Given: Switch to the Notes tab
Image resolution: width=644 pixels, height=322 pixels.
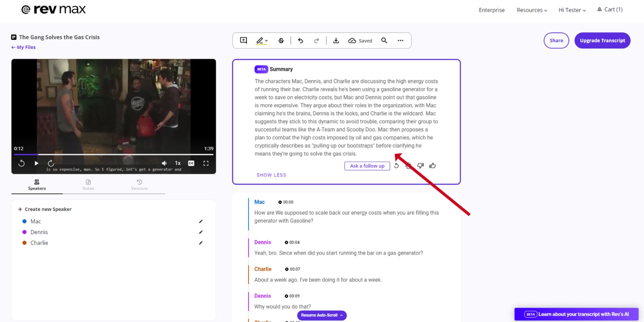Looking at the screenshot, I should tap(88, 185).
